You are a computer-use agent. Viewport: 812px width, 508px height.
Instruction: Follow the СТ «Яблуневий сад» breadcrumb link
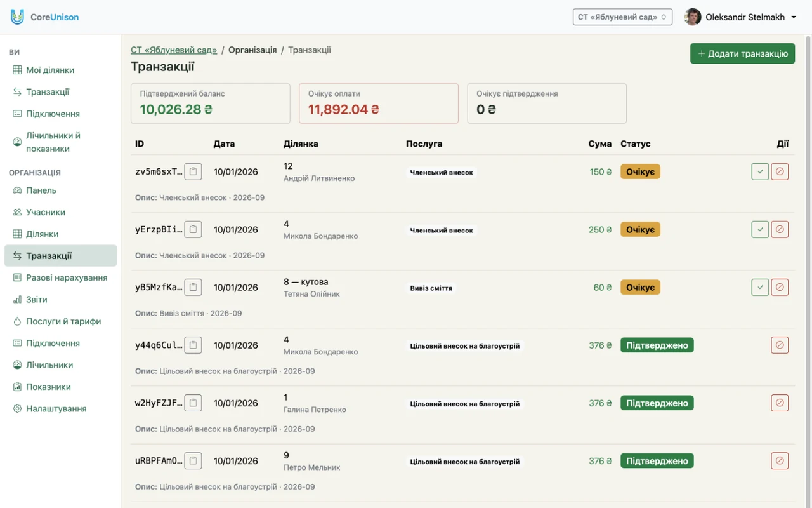click(x=174, y=50)
